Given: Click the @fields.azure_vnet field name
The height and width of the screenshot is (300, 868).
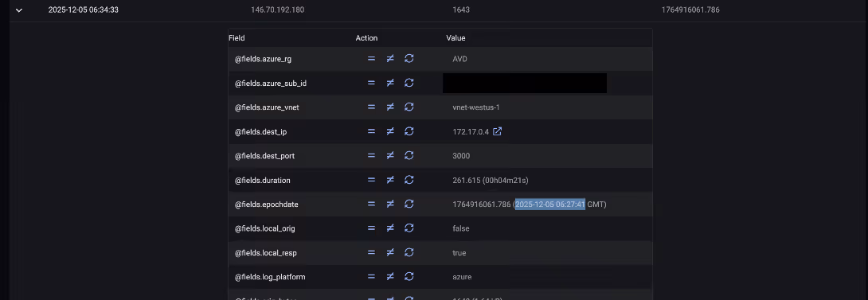Looking at the screenshot, I should [267, 107].
